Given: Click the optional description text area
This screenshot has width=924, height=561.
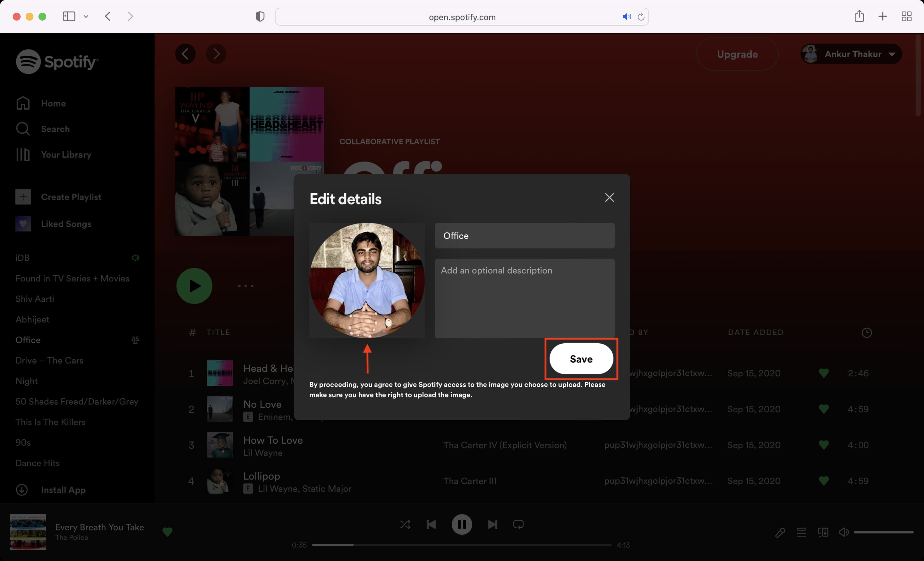Looking at the screenshot, I should coord(525,298).
